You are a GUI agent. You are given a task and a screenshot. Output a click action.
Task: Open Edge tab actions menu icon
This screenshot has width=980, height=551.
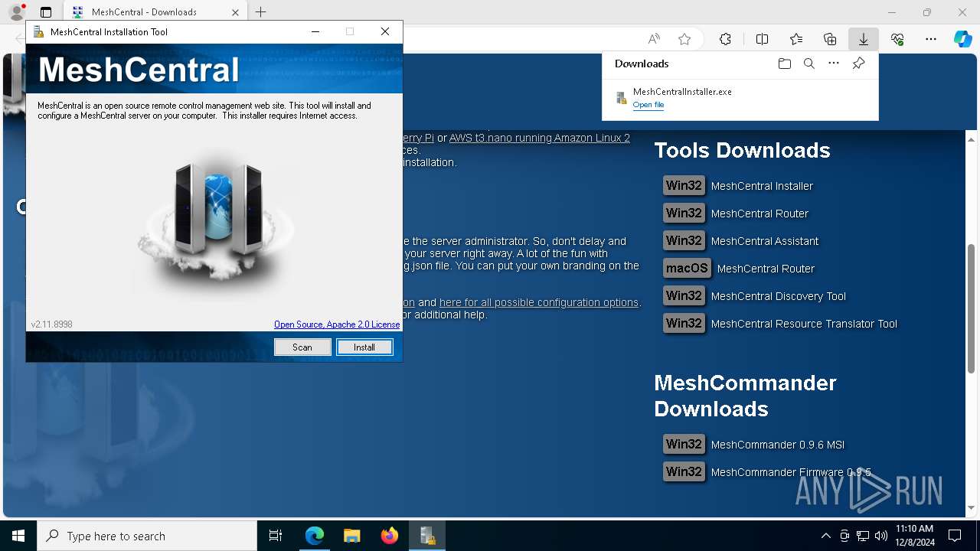point(46,12)
